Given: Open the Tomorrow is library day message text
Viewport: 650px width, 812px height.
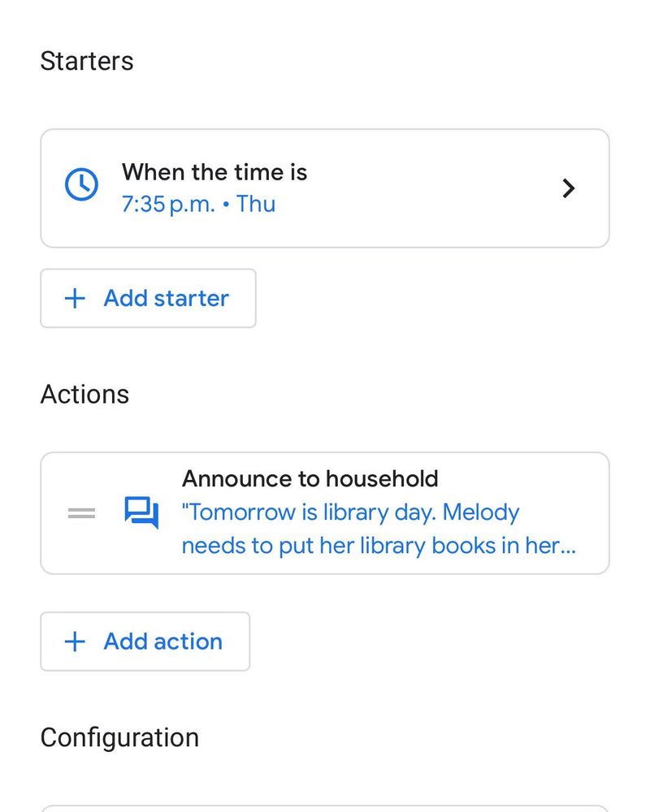Looking at the screenshot, I should [x=379, y=529].
